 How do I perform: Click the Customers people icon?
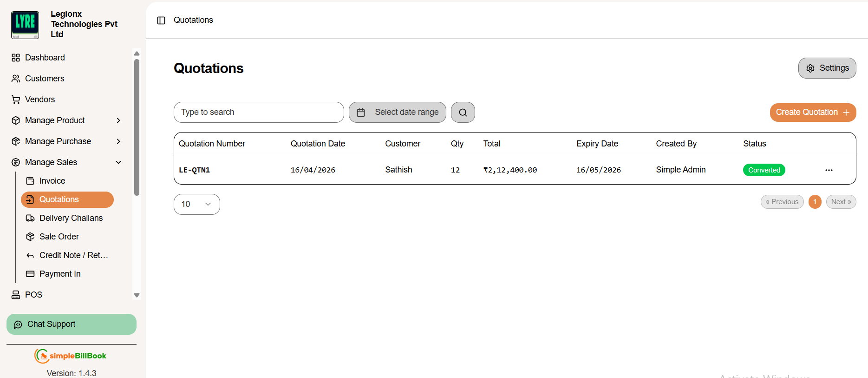point(16,79)
